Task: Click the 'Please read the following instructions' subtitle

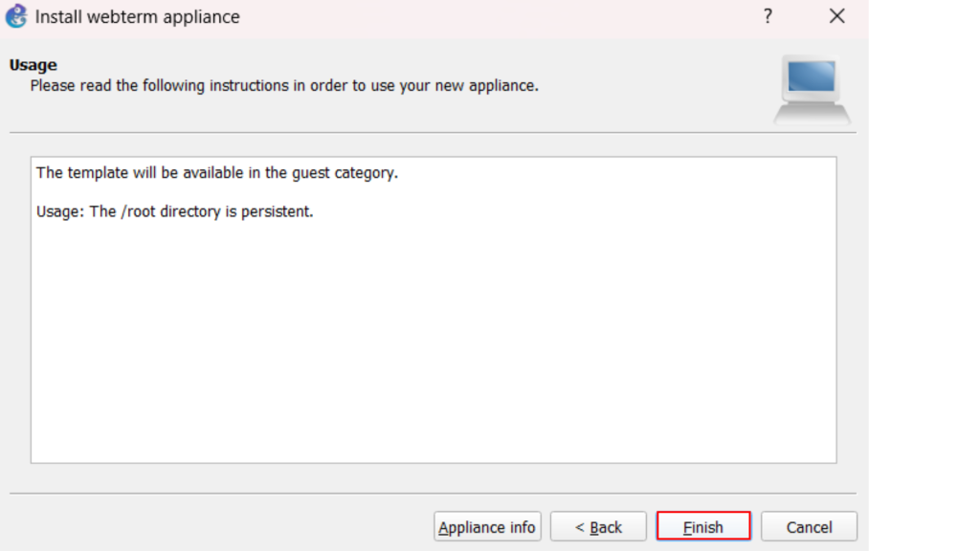Action: [x=284, y=86]
